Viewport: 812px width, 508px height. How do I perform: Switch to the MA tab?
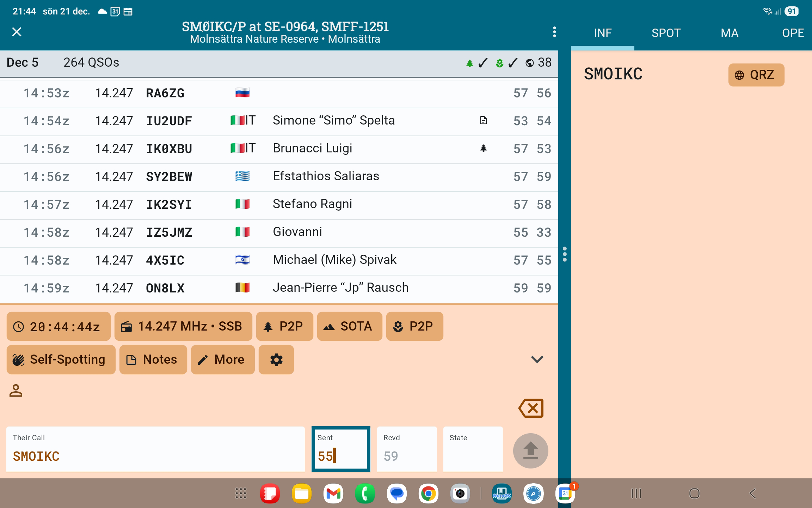pyautogui.click(x=729, y=33)
